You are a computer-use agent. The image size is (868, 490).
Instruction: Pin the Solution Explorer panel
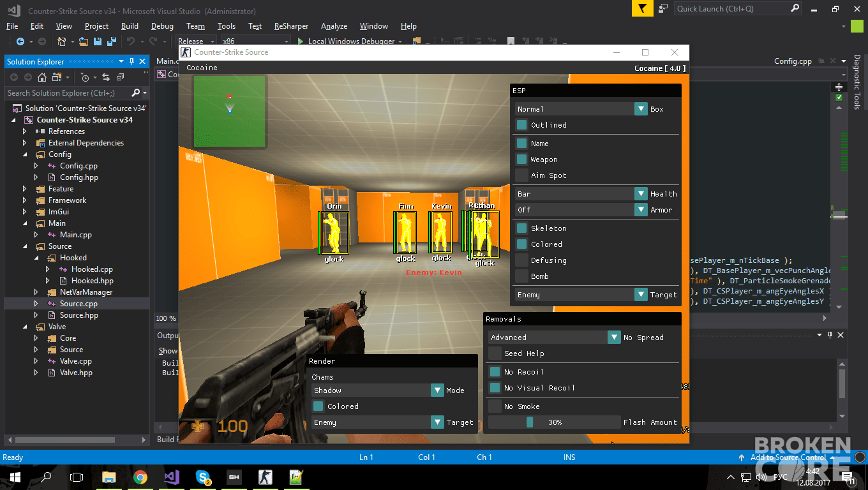pyautogui.click(x=132, y=61)
